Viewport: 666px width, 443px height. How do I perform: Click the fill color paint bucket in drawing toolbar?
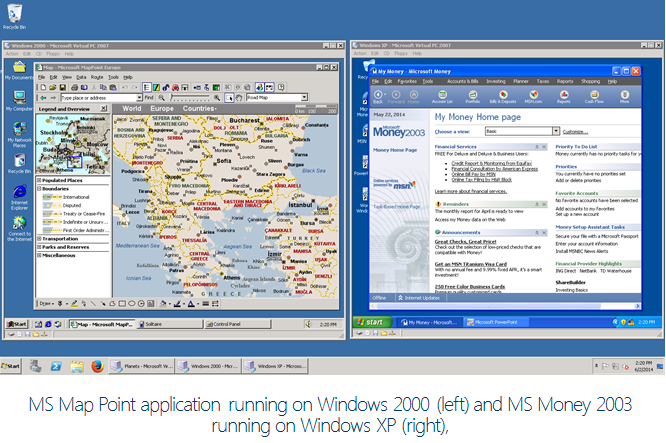(x=163, y=304)
